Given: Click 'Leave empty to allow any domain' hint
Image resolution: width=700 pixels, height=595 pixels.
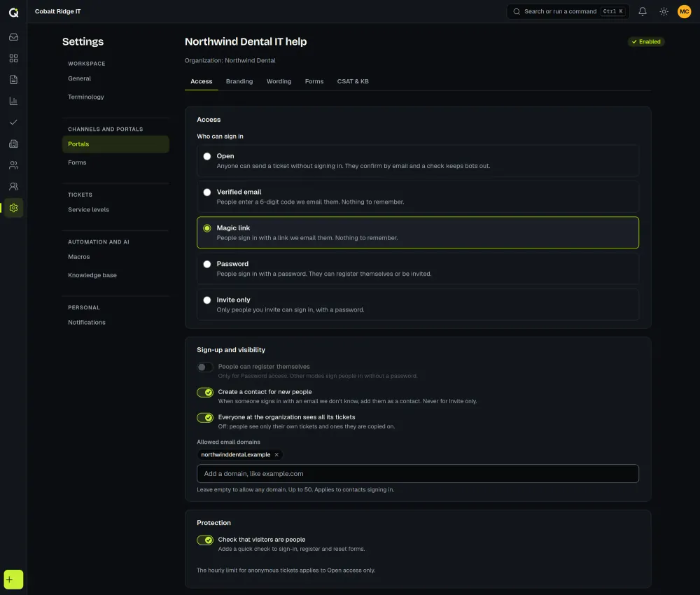Looking at the screenshot, I should click(295, 490).
